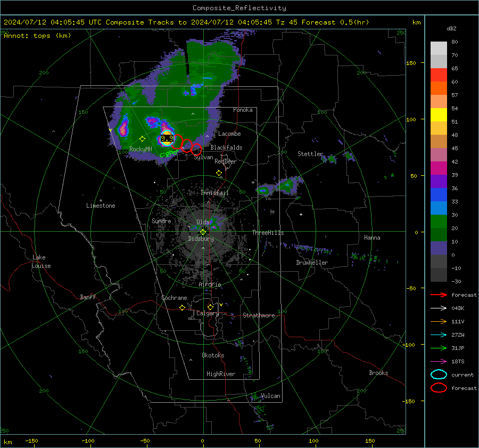Click the green 31JP track near RockyMH
The width and height of the screenshot is (479, 448).
click(169, 154)
